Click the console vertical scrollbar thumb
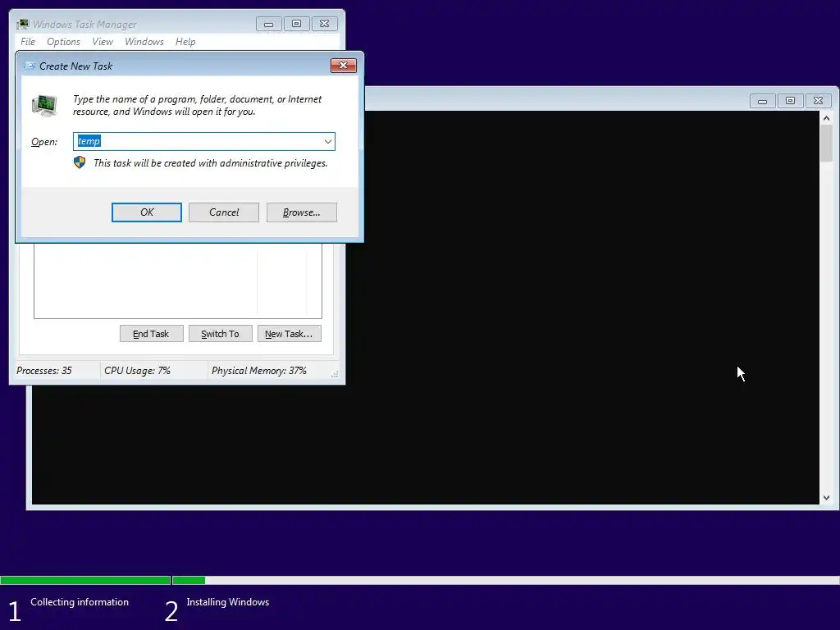 (827, 143)
